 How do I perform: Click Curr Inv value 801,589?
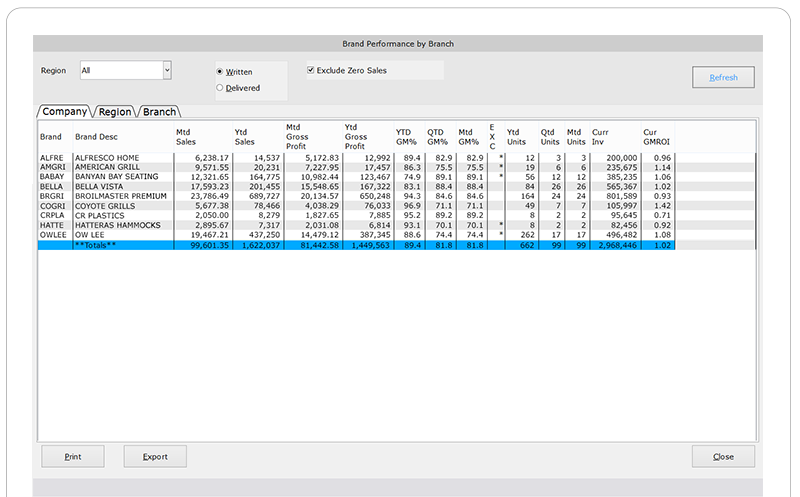[x=622, y=196]
